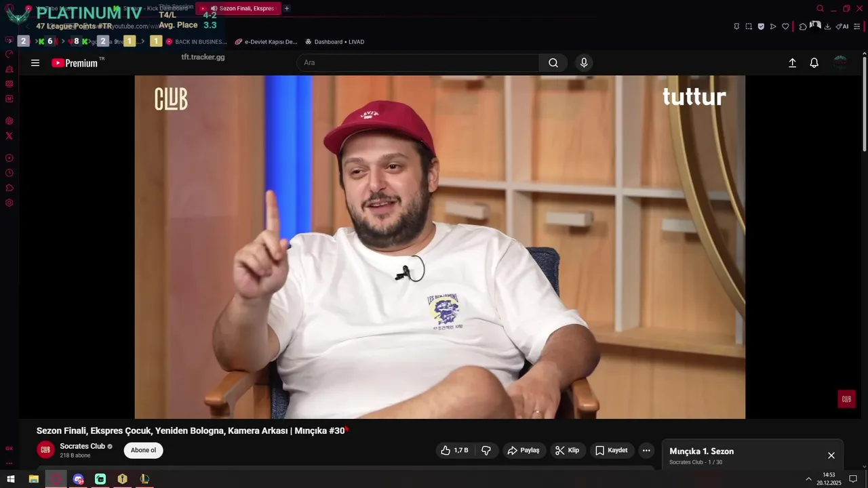
Task: Go to YouTube Premium home logo
Action: (x=76, y=63)
